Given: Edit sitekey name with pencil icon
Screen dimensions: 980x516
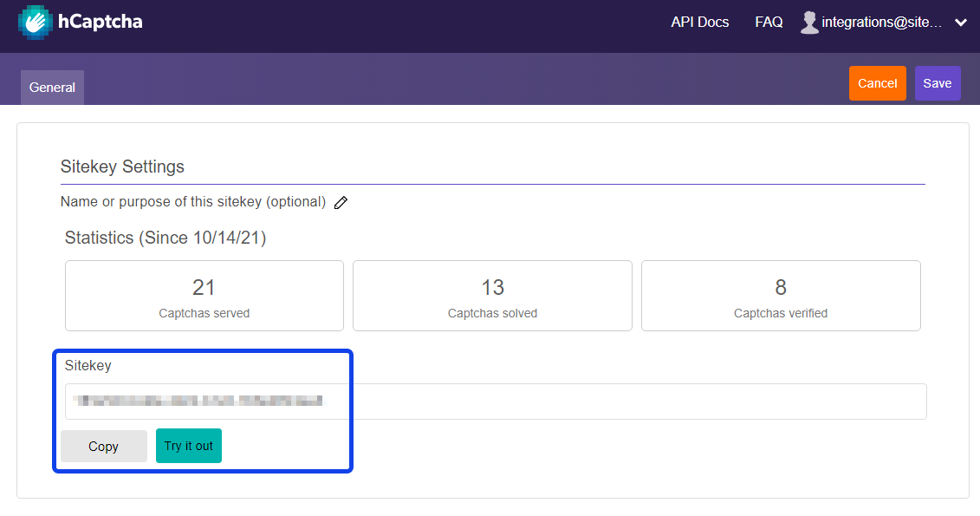Looking at the screenshot, I should (x=341, y=203).
